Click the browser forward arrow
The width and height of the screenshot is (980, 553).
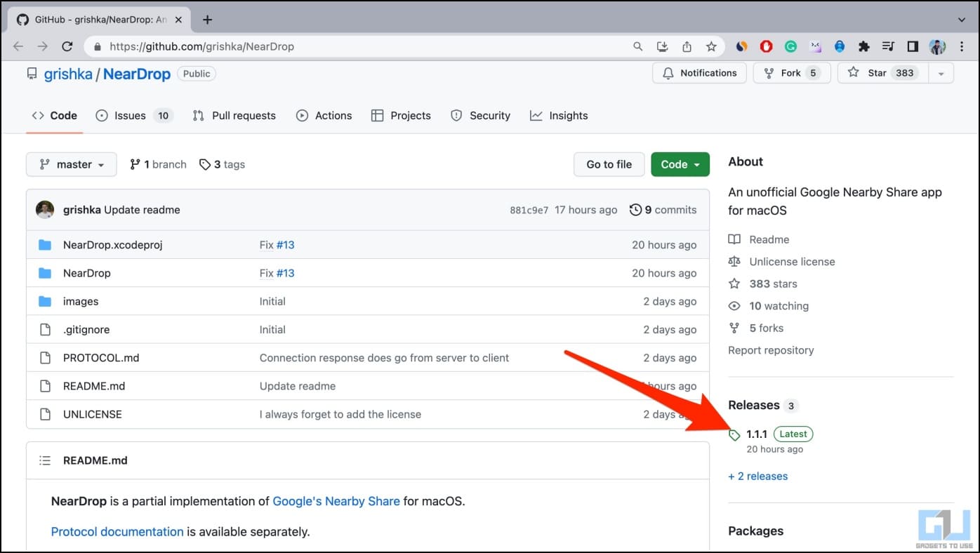43,46
